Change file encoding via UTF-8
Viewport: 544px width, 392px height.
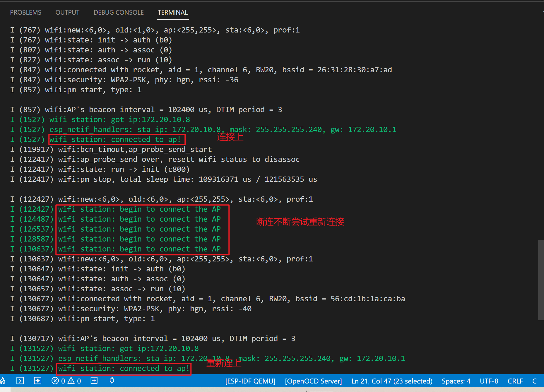coord(489,381)
